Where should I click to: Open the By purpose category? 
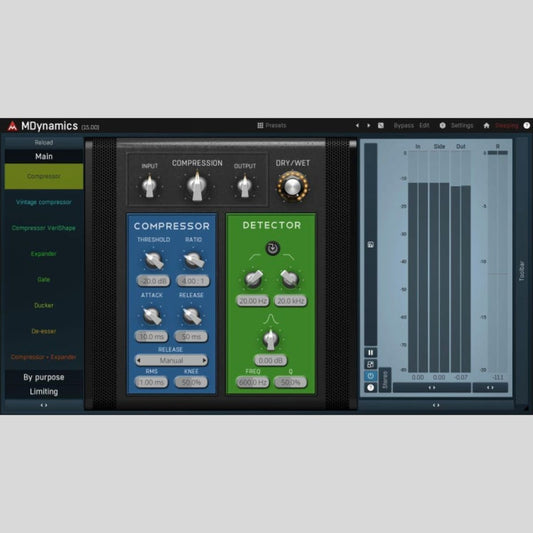(44, 377)
